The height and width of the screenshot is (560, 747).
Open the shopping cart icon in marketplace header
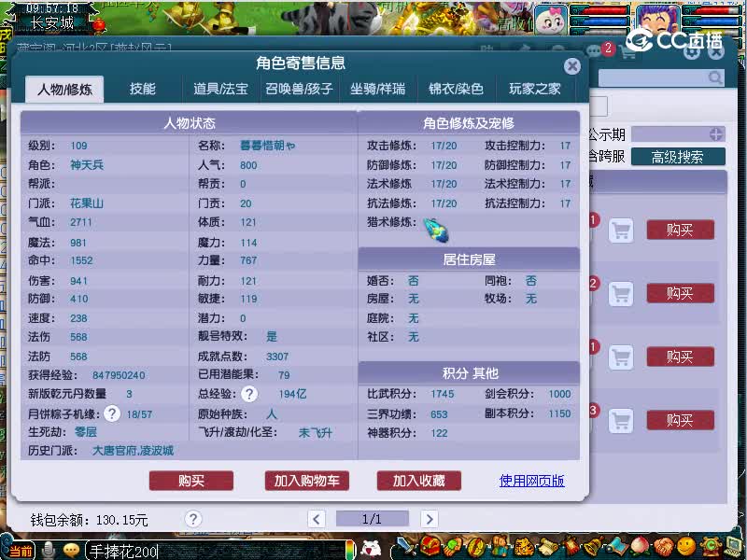coord(627,51)
